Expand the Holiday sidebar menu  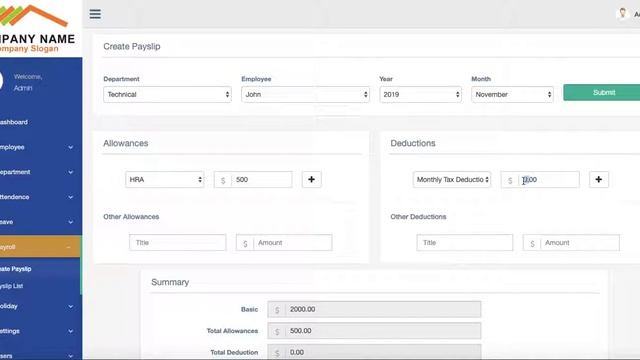point(40,306)
